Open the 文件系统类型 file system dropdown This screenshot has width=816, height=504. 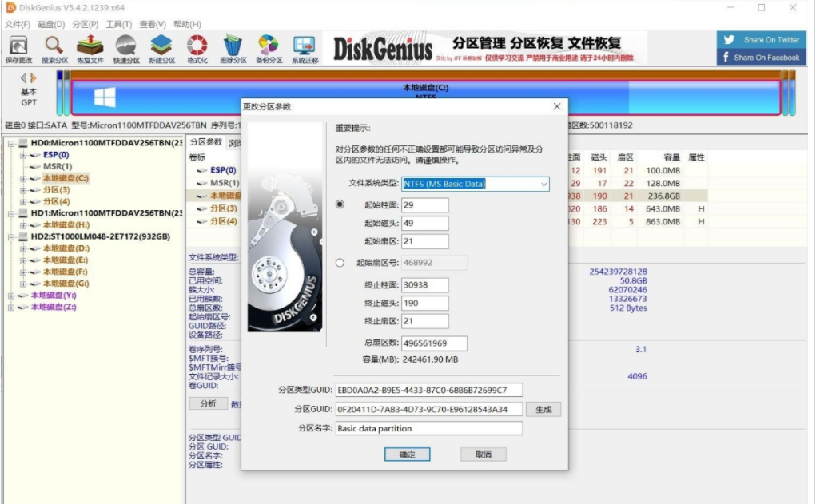coord(543,184)
